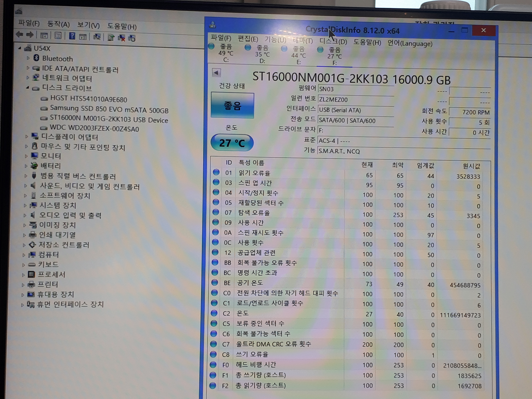The image size is (532, 399).
Task: Click the update driver software toolbar icon
Action: coord(111,37)
